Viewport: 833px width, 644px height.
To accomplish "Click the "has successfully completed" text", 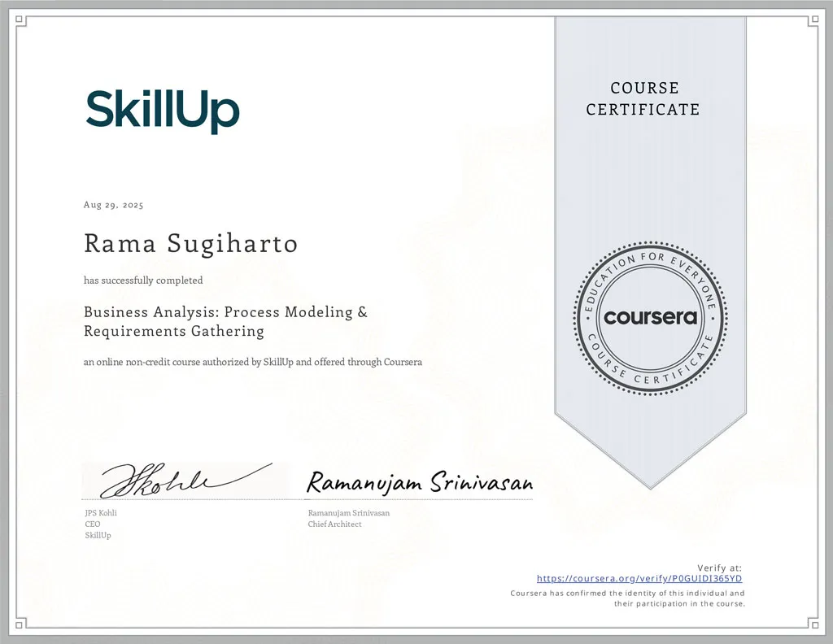I will pos(143,281).
